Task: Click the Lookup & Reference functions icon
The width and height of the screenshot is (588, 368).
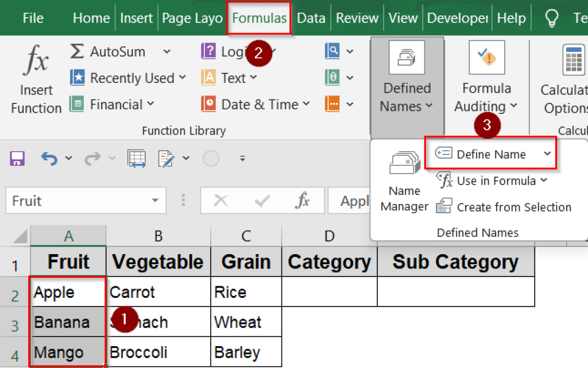Action: tap(336, 51)
